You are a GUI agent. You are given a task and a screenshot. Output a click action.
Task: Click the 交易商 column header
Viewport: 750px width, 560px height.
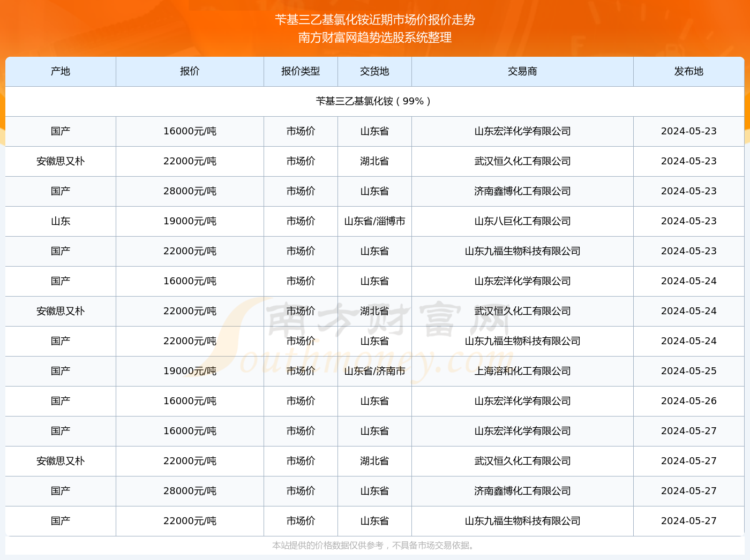click(522, 71)
